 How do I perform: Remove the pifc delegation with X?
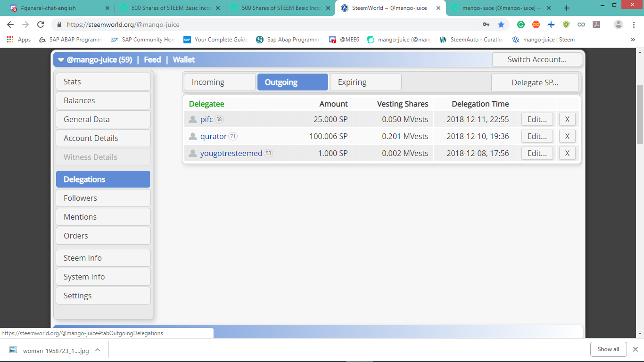(x=567, y=119)
